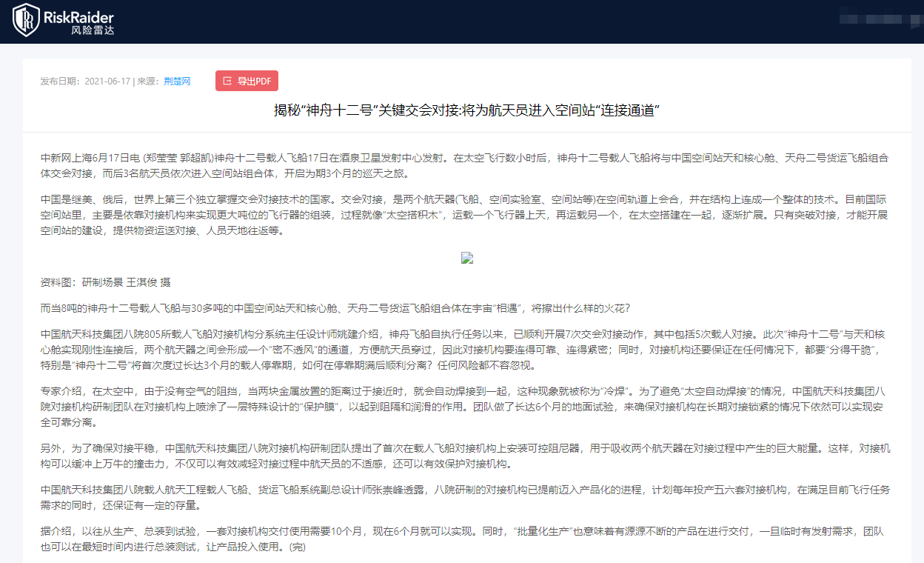Export the article with 导出PDF button
Image resolution: width=924 pixels, height=563 pixels.
[x=247, y=81]
